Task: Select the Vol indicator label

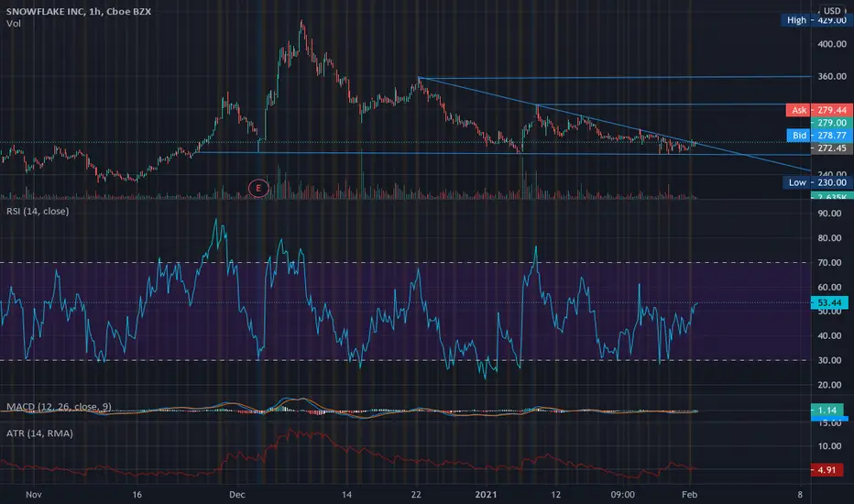Action: point(14,24)
